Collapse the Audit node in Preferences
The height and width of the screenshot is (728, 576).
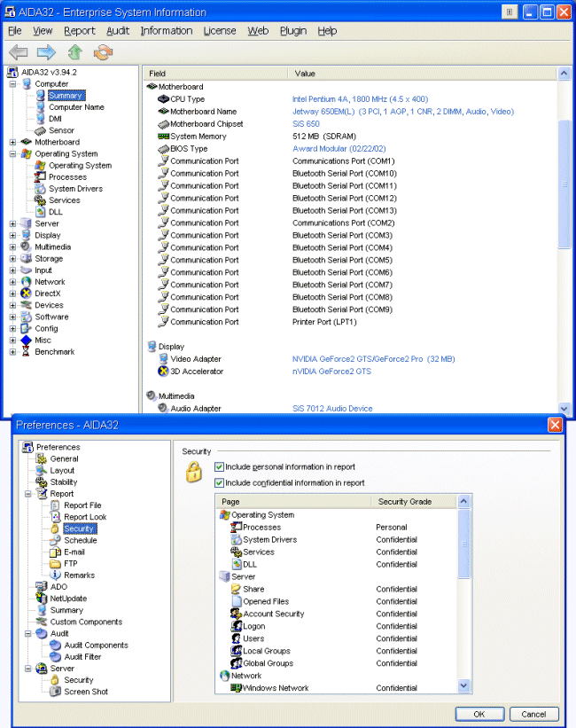27,633
